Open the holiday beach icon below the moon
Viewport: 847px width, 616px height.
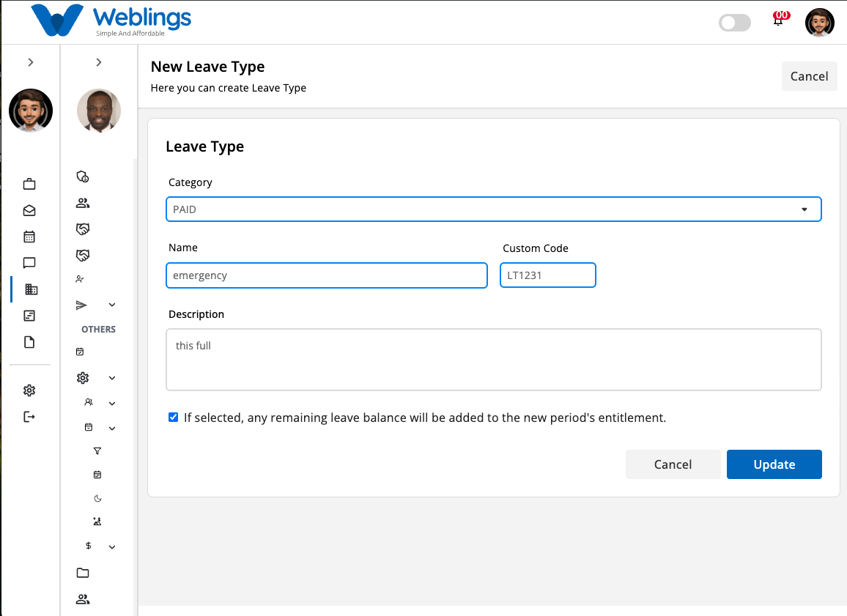click(97, 522)
